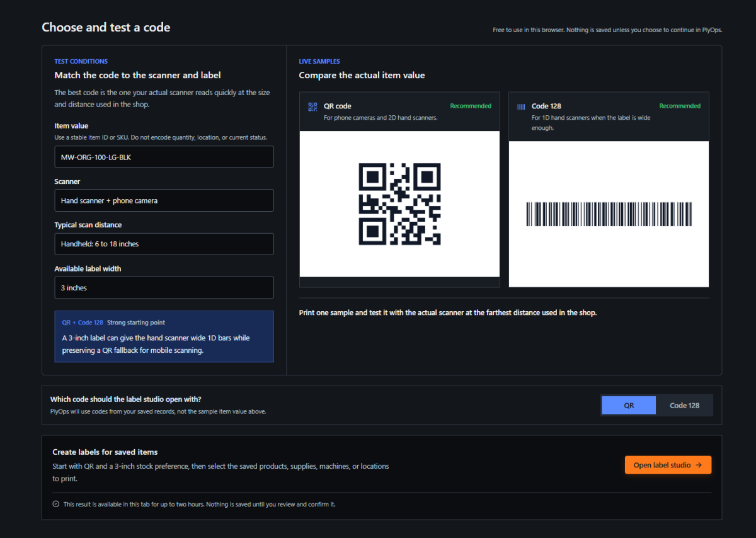Click the 'Create labels for saved items' heading

(x=105, y=452)
